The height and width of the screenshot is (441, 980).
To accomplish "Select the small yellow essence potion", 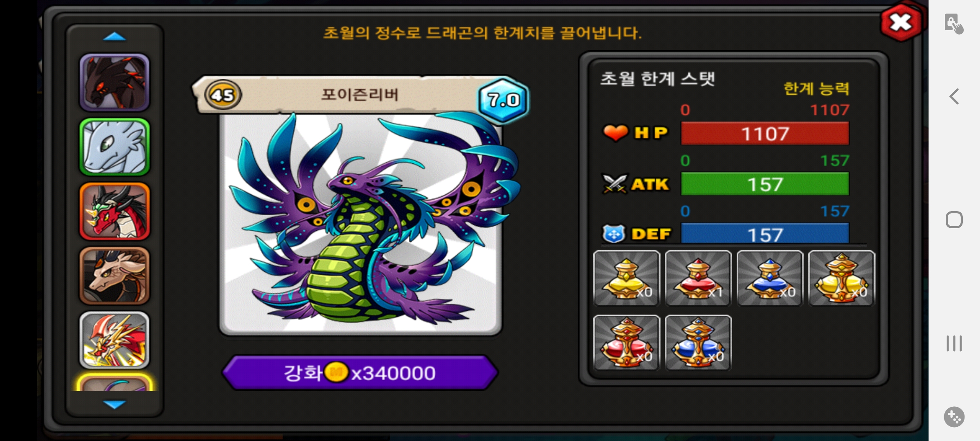I will pos(626,278).
